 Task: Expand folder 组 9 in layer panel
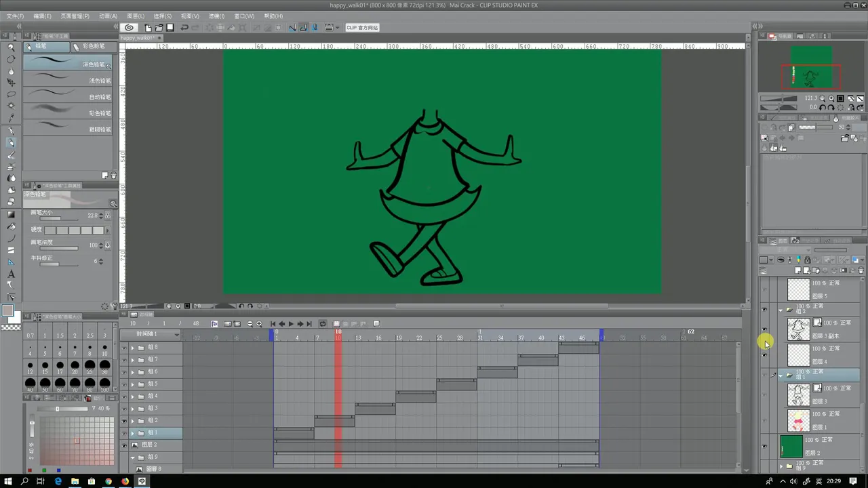781,466
